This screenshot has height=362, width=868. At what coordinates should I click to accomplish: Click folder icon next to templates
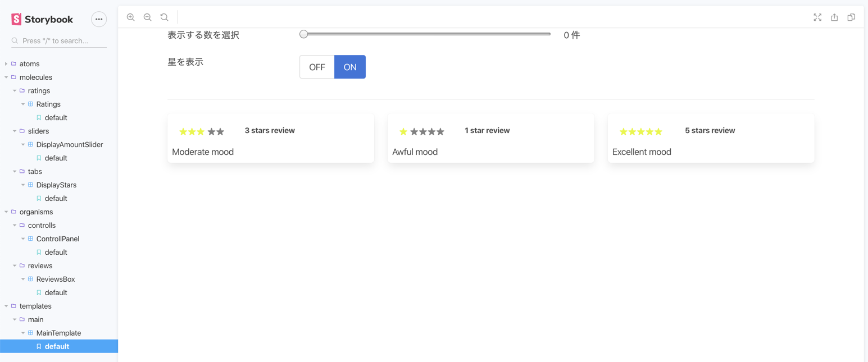(14, 306)
